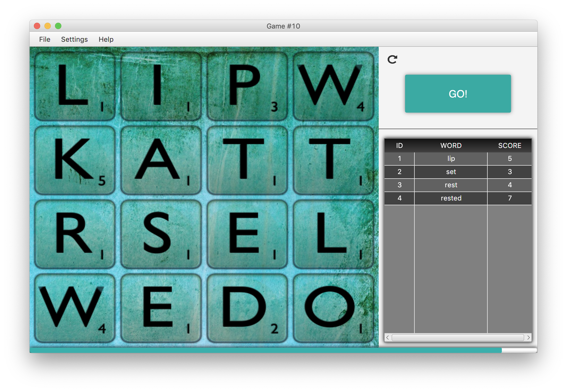Viewport: 567px width, 392px height.
Task: Click the SCORE column header
Action: pos(509,146)
